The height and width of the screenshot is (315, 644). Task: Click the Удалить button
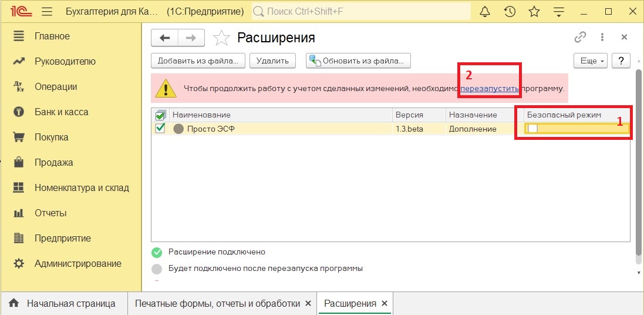click(273, 61)
